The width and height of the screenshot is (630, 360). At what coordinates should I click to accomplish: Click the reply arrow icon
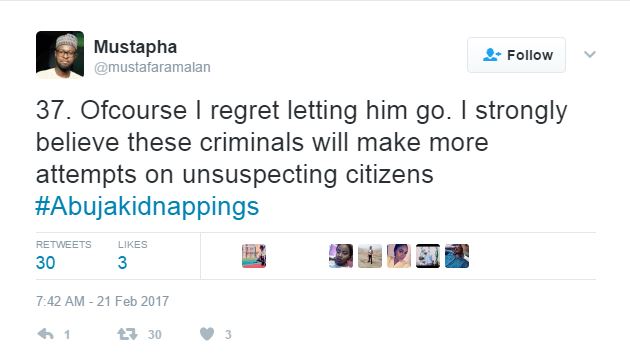(45, 334)
